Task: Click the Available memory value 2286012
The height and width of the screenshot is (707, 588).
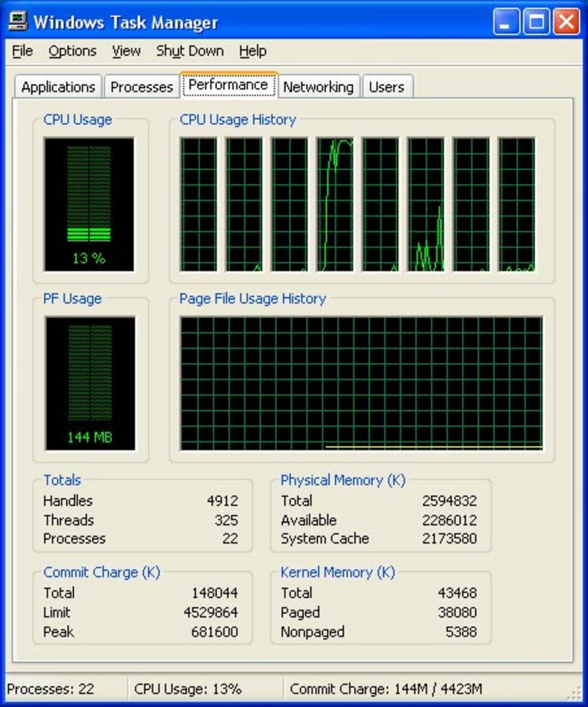Action: pos(449,520)
